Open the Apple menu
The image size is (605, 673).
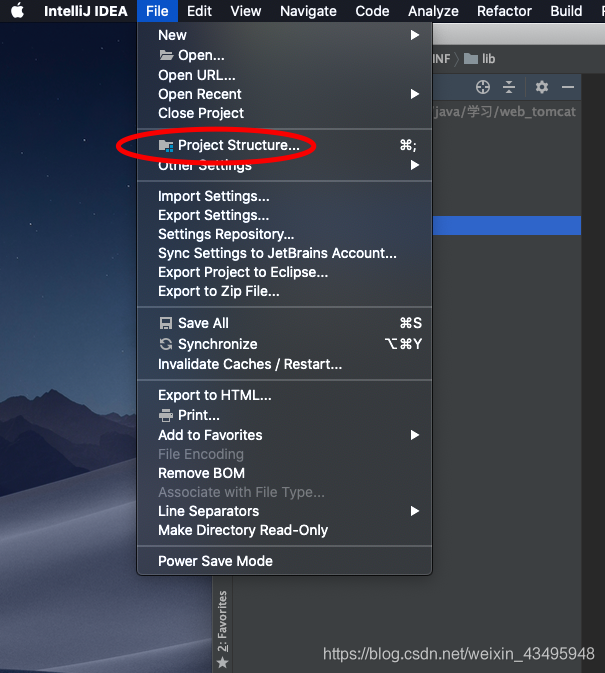click(x=17, y=11)
